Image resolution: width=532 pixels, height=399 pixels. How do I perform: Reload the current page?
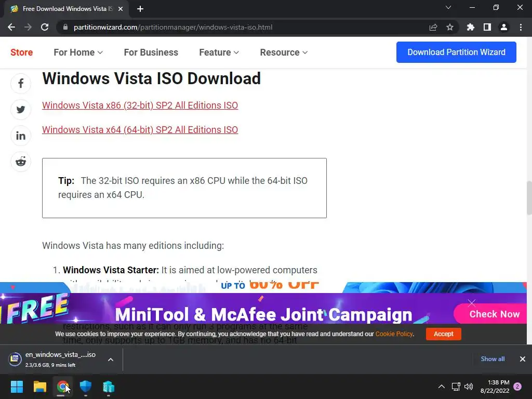pyautogui.click(x=45, y=27)
